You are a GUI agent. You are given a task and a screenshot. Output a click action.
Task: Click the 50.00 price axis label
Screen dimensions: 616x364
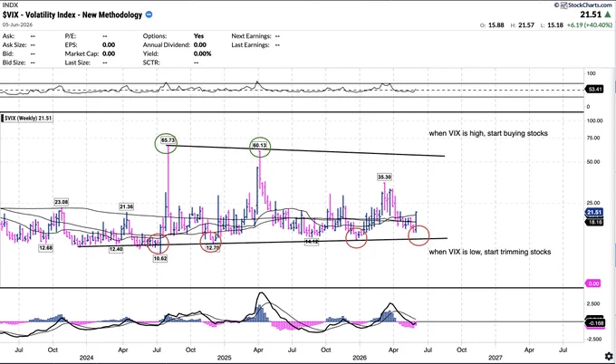pyautogui.click(x=593, y=162)
